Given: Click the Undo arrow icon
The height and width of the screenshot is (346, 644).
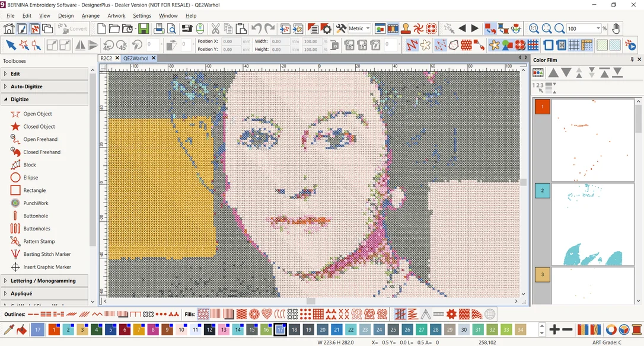Looking at the screenshot, I should 256,28.
